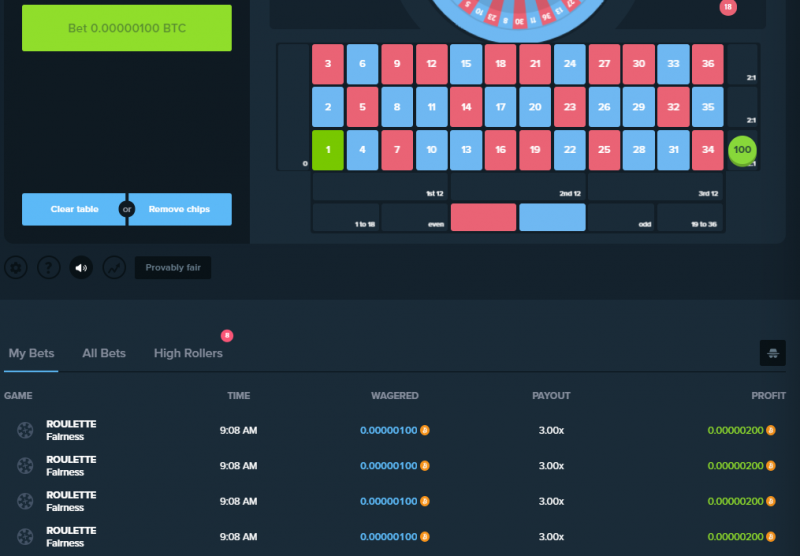Place chip on number 6

point(362,64)
